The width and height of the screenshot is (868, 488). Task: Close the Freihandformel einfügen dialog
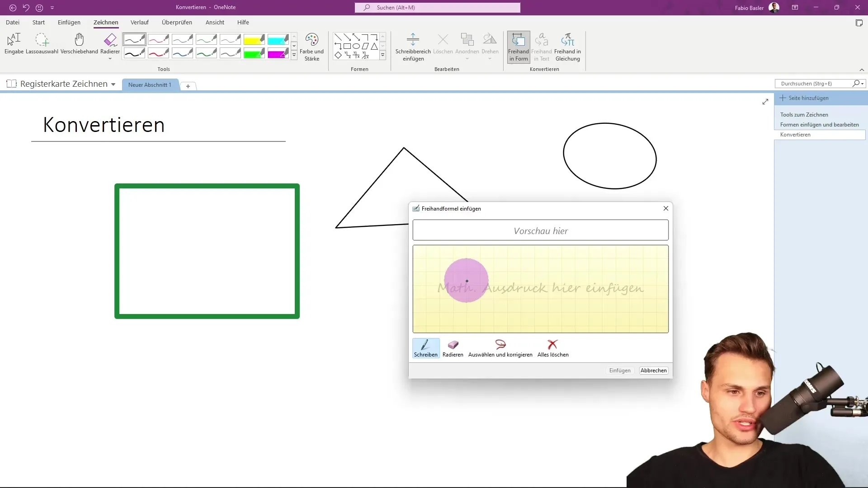tap(665, 208)
